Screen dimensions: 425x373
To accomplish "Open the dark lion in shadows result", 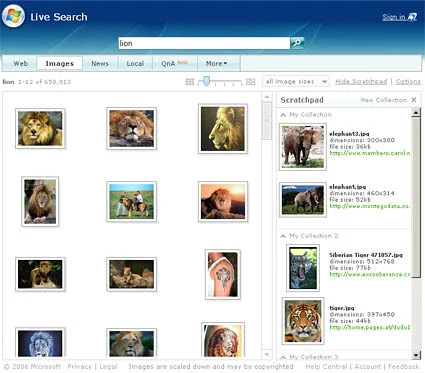I will pos(40,274).
